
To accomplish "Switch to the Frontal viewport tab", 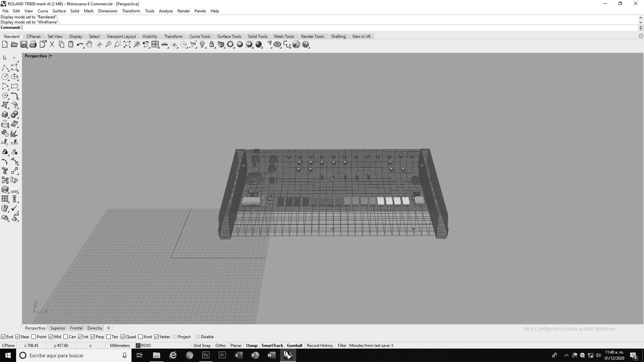I will click(x=76, y=328).
